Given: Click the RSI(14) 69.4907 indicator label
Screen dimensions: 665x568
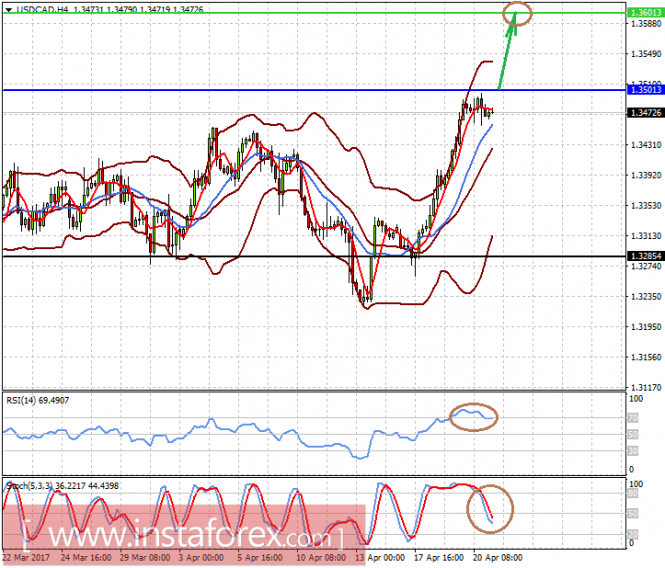Looking at the screenshot, I should point(38,400).
